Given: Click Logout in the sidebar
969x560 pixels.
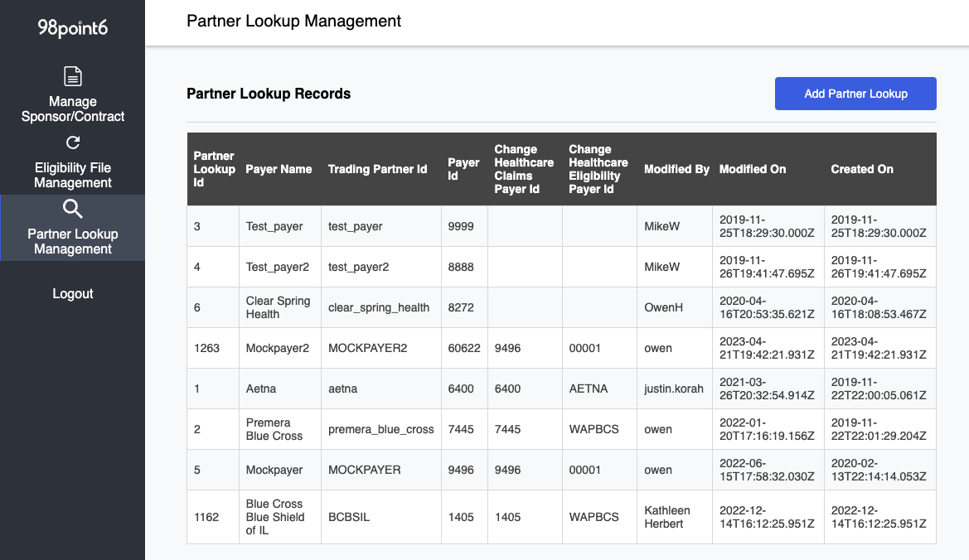Looking at the screenshot, I should [x=73, y=294].
